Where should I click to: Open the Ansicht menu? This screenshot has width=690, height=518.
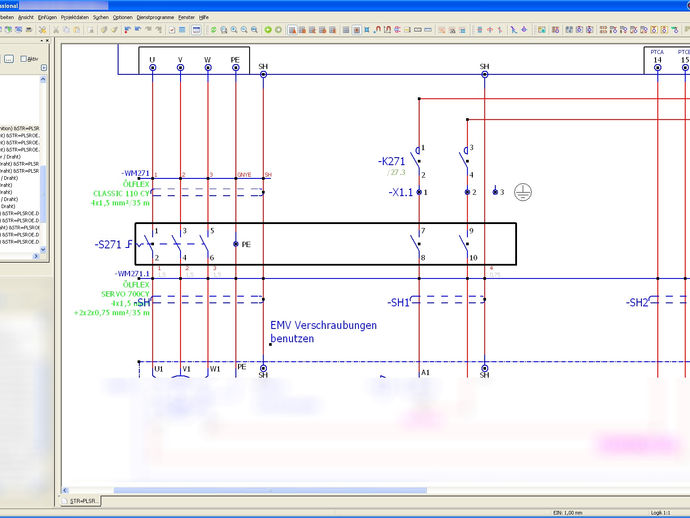click(x=26, y=17)
